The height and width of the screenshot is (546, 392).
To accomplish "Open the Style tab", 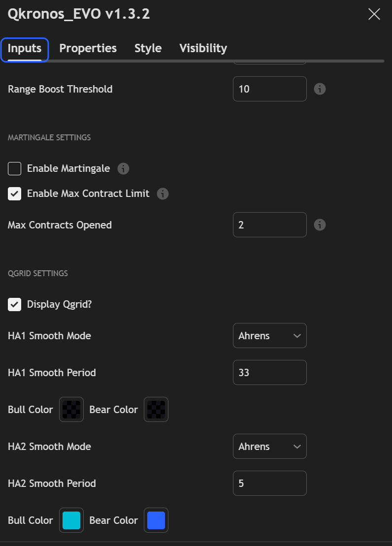I will [148, 48].
